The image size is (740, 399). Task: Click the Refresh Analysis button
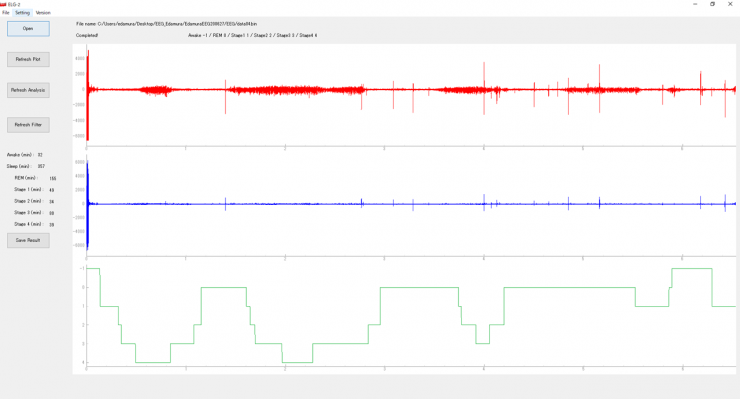(x=28, y=90)
